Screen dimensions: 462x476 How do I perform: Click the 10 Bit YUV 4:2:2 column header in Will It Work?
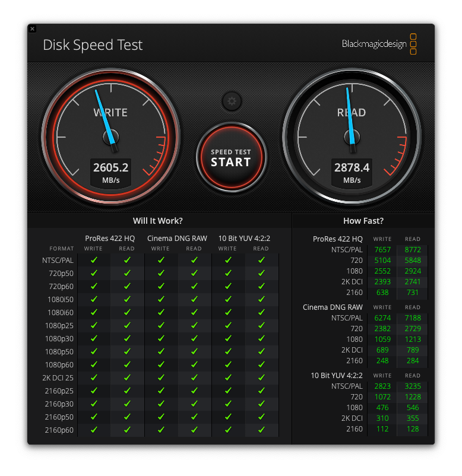pos(244,239)
